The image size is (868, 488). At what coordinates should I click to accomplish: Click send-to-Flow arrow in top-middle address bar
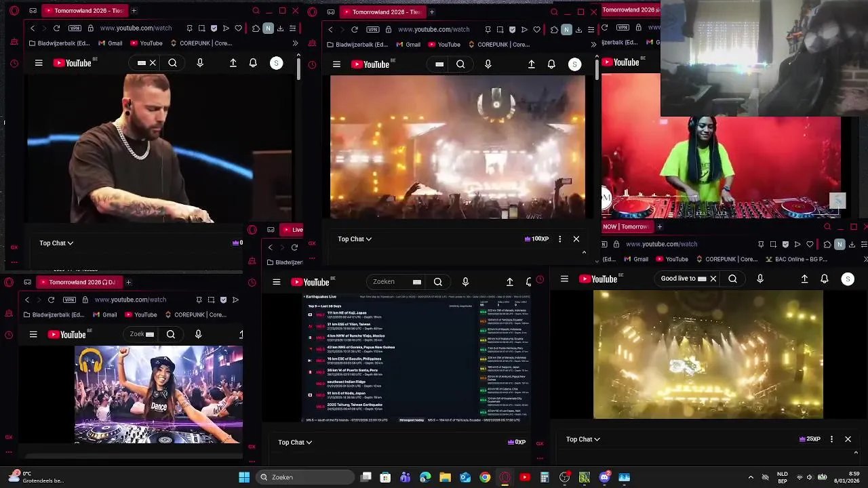tap(524, 29)
